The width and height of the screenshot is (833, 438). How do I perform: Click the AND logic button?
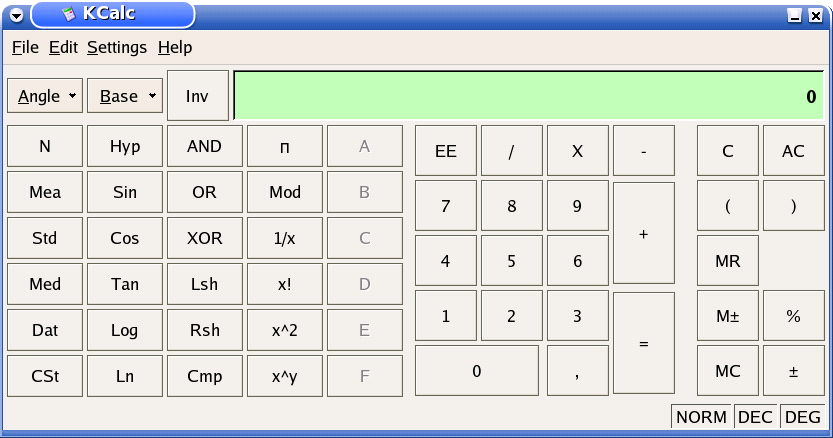coord(205,146)
